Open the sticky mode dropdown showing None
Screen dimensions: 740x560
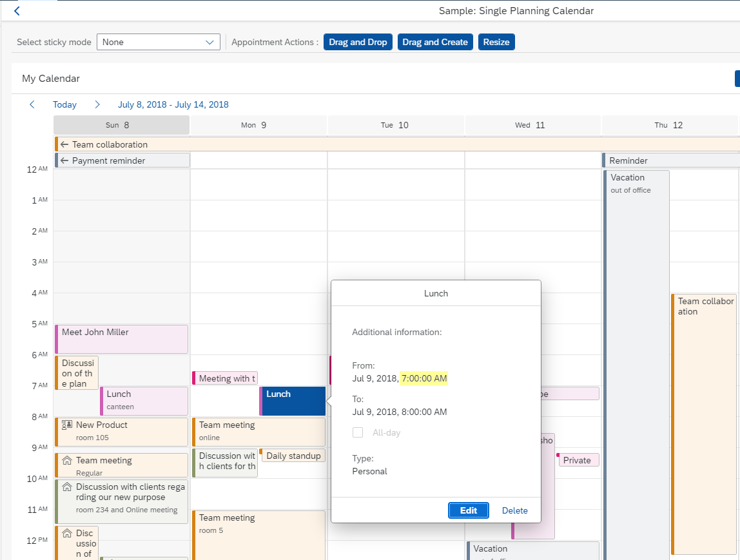click(x=158, y=41)
